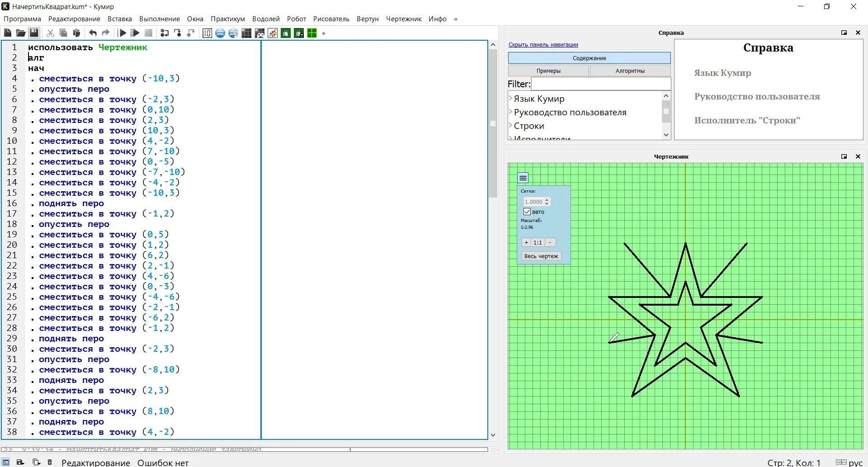Expand the Строки tree node

(x=510, y=126)
